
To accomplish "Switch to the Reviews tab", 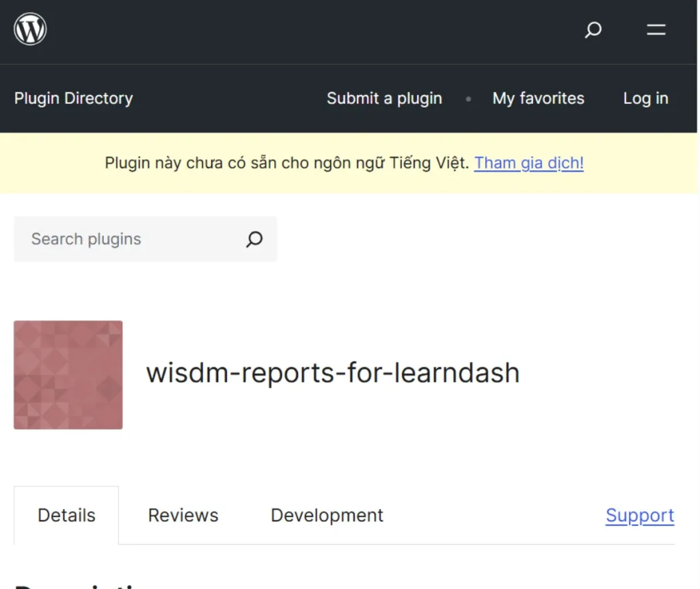I will coord(183,515).
